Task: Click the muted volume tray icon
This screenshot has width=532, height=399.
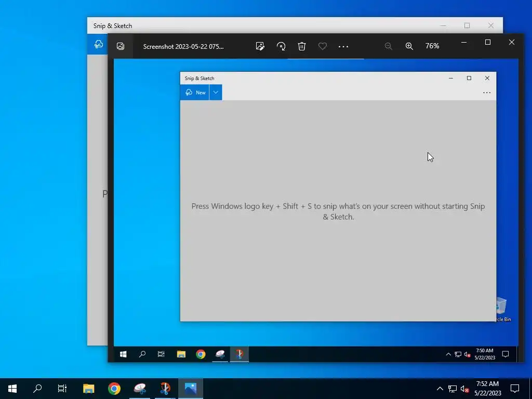Action: 465,389
